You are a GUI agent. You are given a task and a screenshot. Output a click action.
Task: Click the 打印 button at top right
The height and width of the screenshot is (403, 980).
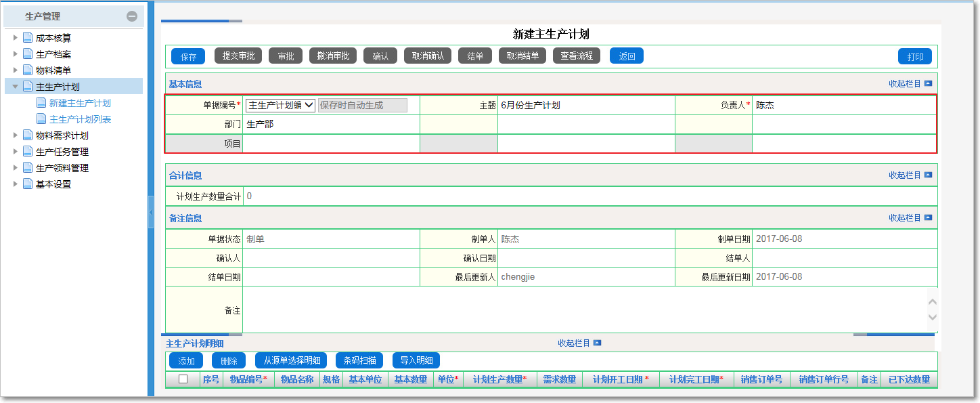click(x=915, y=56)
